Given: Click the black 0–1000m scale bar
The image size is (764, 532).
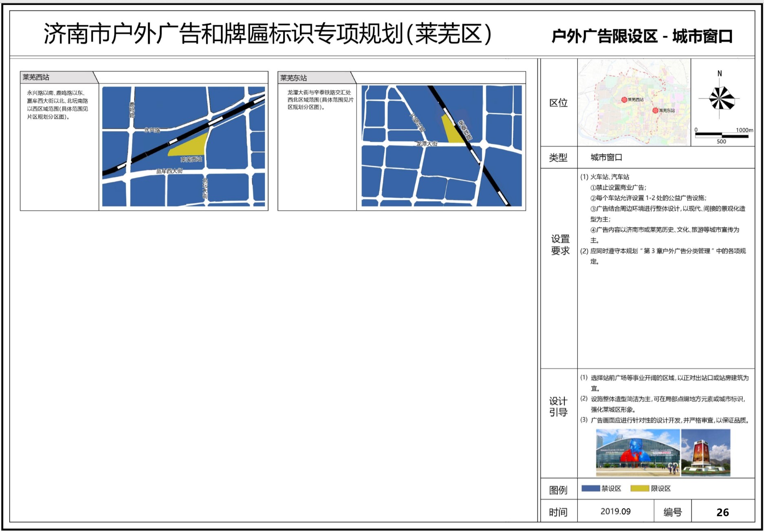Looking at the screenshot, I should click(722, 134).
